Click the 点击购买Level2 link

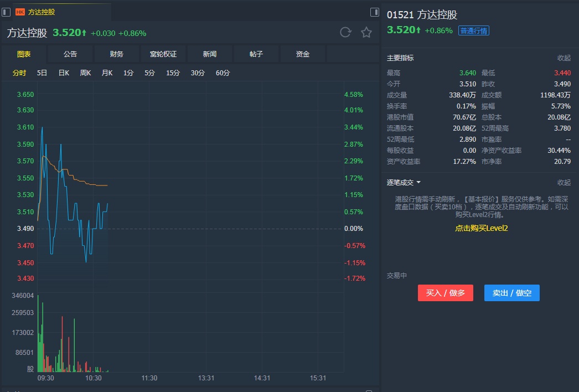(x=481, y=228)
